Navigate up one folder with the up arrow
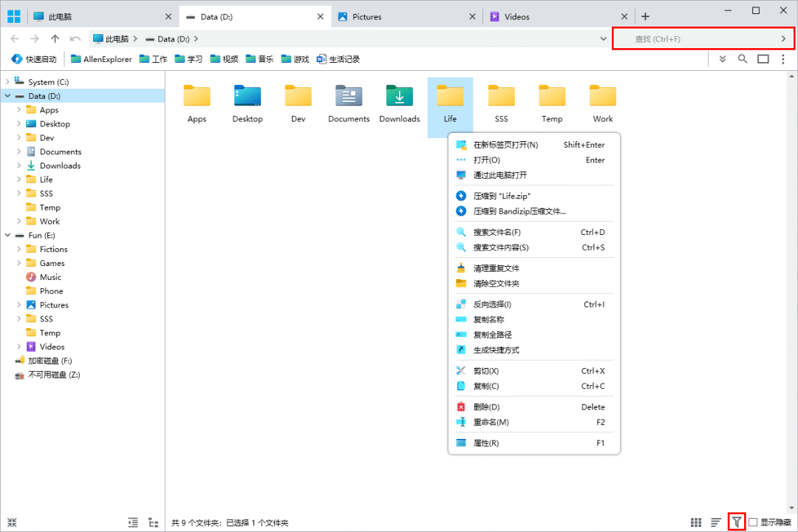This screenshot has width=798, height=532. click(x=55, y=38)
